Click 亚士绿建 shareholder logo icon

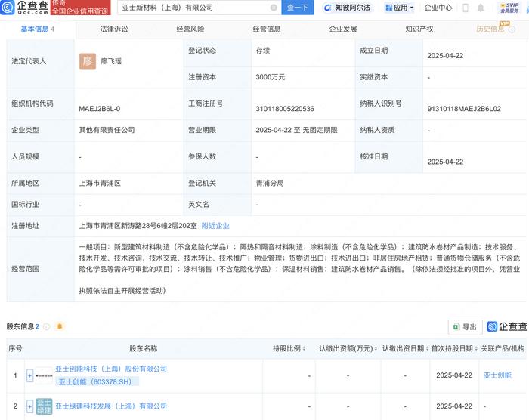[x=44, y=406]
